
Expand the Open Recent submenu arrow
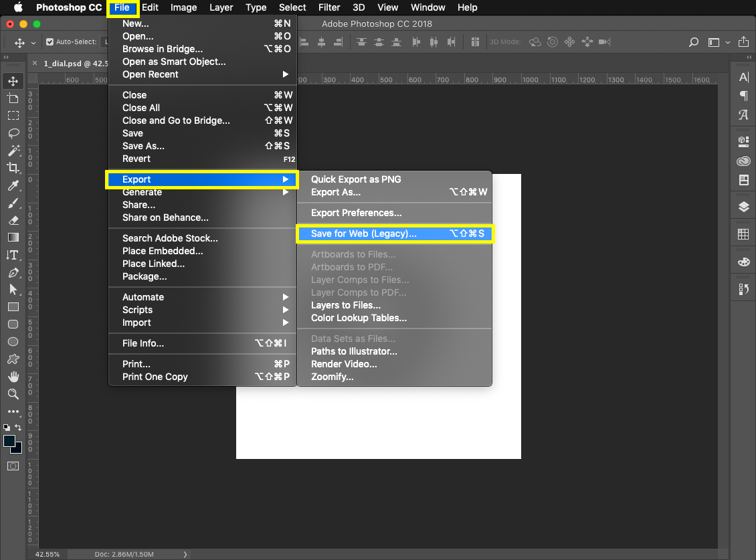[286, 74]
